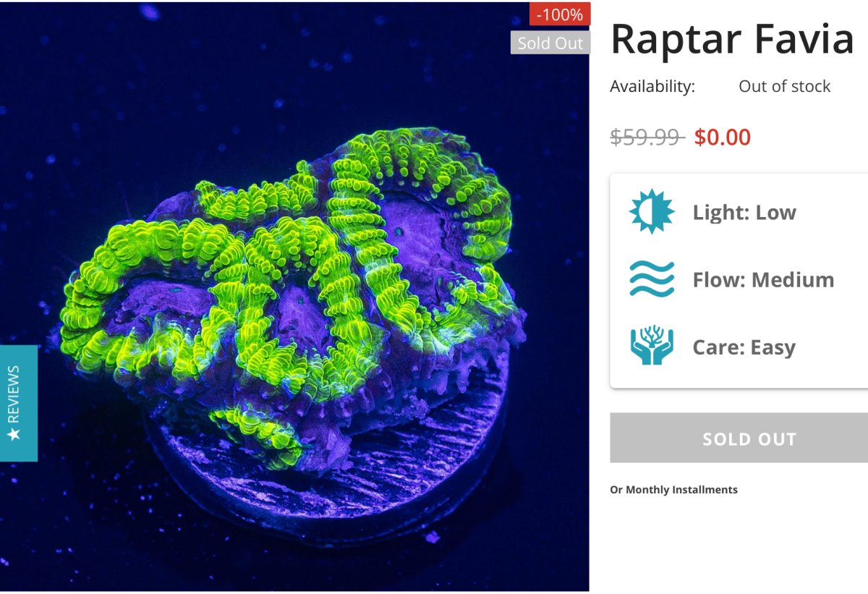
Task: Click the large SOLD OUT button
Action: pos(739,438)
